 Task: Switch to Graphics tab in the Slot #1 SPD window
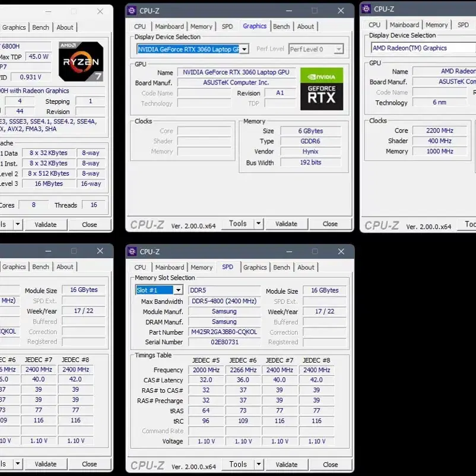click(x=255, y=267)
